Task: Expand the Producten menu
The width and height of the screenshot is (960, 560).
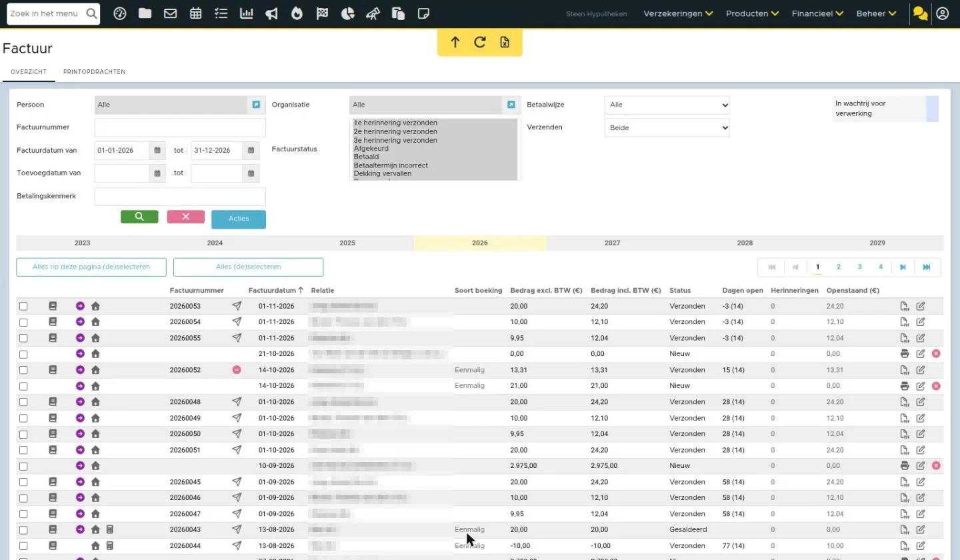Action: click(752, 13)
